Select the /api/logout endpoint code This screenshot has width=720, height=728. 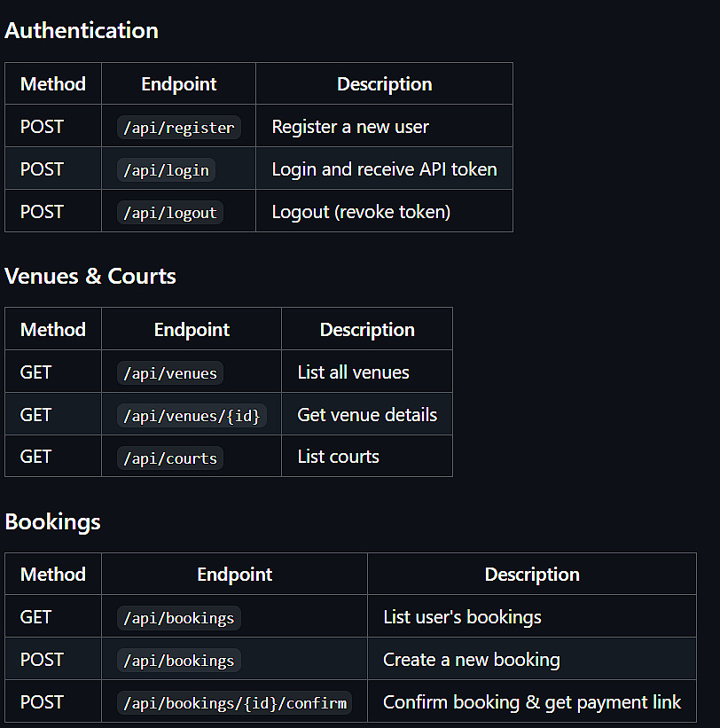point(169,212)
